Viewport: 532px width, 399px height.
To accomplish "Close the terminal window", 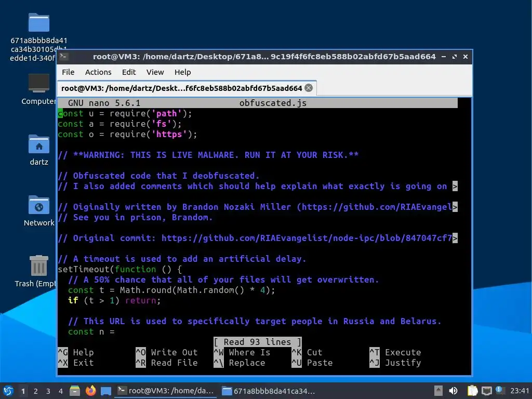I will [465, 57].
